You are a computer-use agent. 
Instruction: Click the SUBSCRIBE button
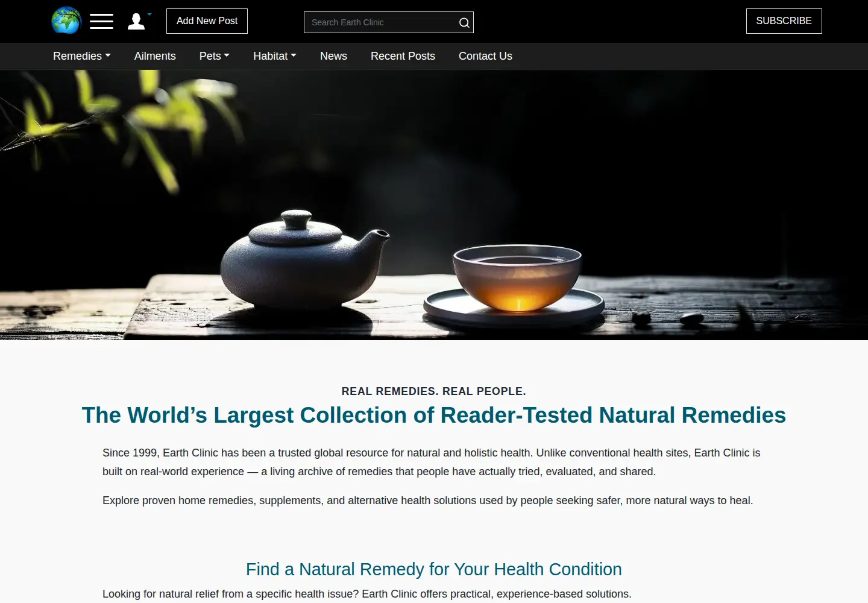pos(784,21)
